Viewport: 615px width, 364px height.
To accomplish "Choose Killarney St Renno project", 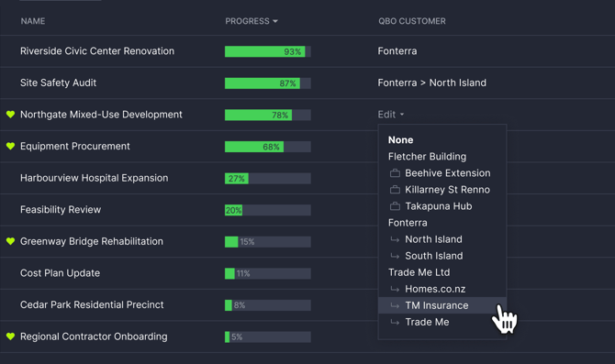I will tap(447, 190).
